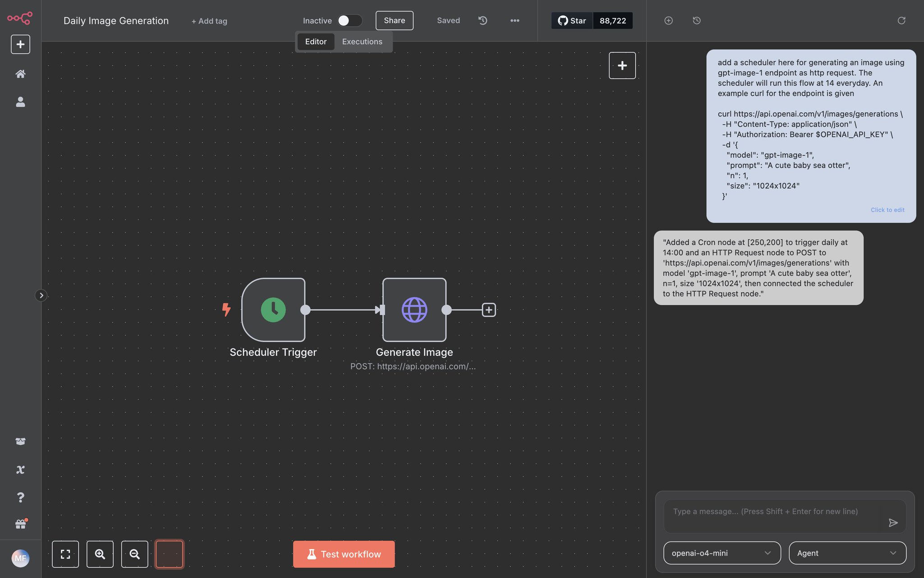924x578 pixels.
Task: Click the user message with the curl example
Action: 811,136
